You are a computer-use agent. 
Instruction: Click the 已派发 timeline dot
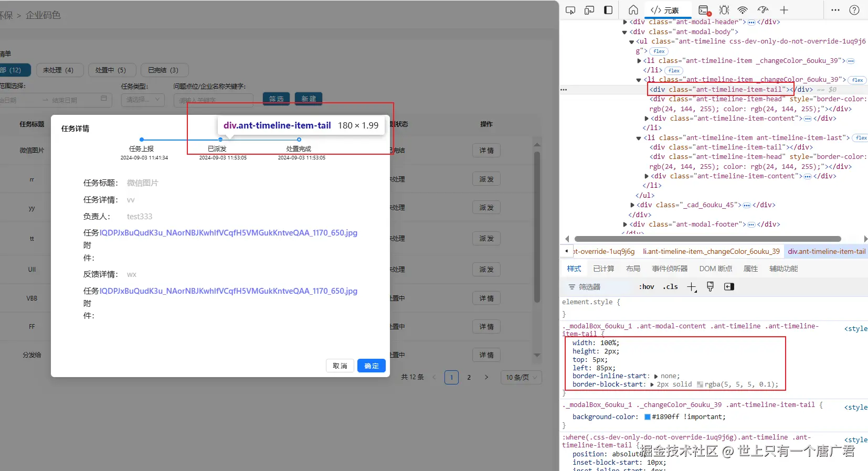pos(220,140)
